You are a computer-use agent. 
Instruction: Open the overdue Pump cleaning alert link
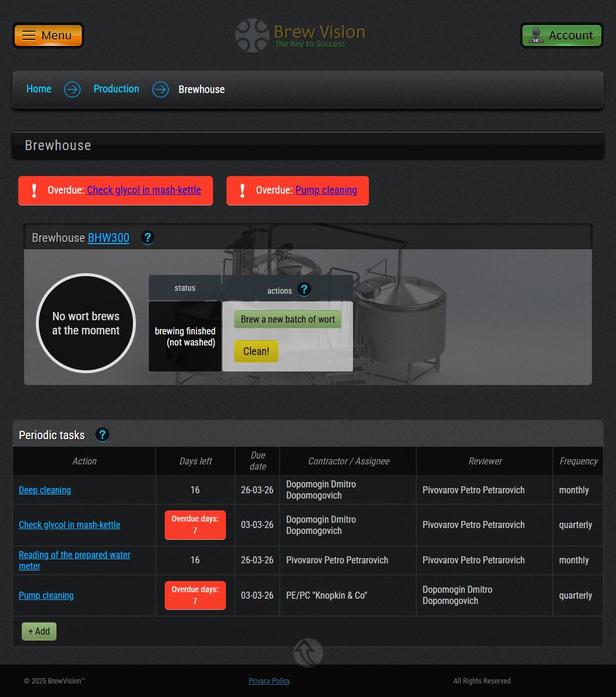tap(326, 190)
